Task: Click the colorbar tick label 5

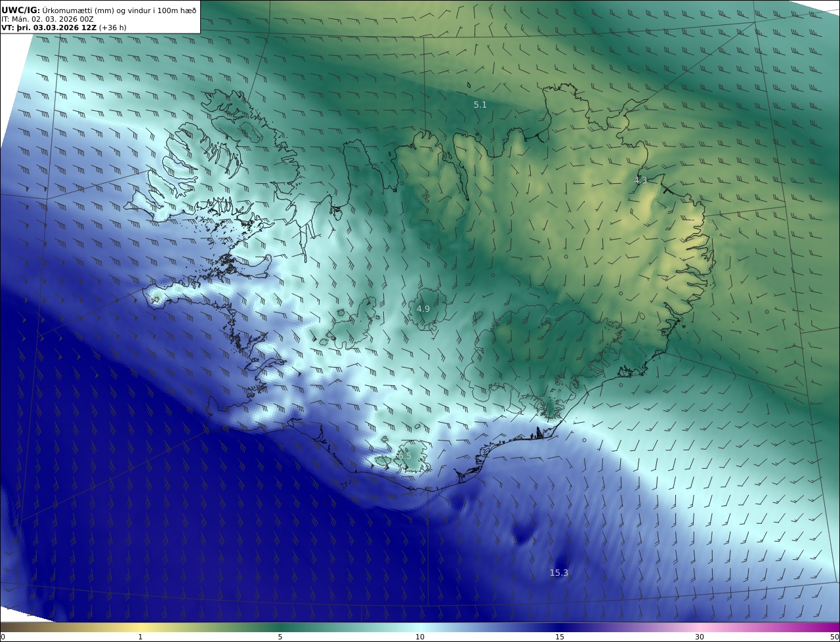Action: [x=280, y=637]
